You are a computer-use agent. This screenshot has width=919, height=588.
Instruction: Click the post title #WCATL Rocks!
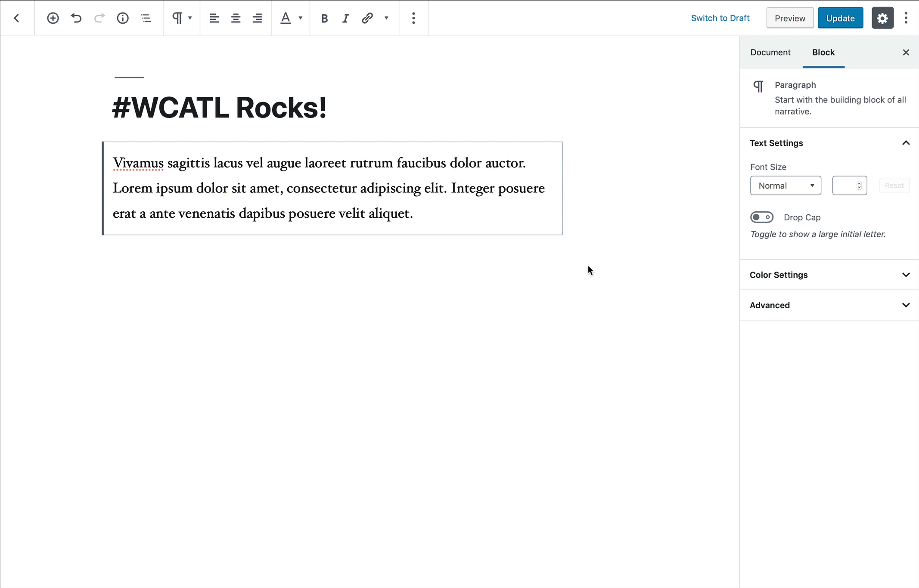click(219, 107)
